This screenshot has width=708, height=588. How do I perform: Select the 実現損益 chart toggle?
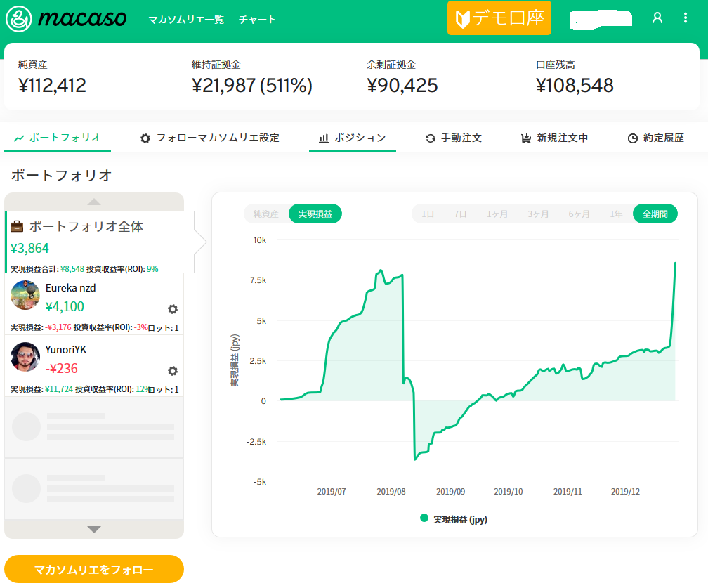coord(315,214)
